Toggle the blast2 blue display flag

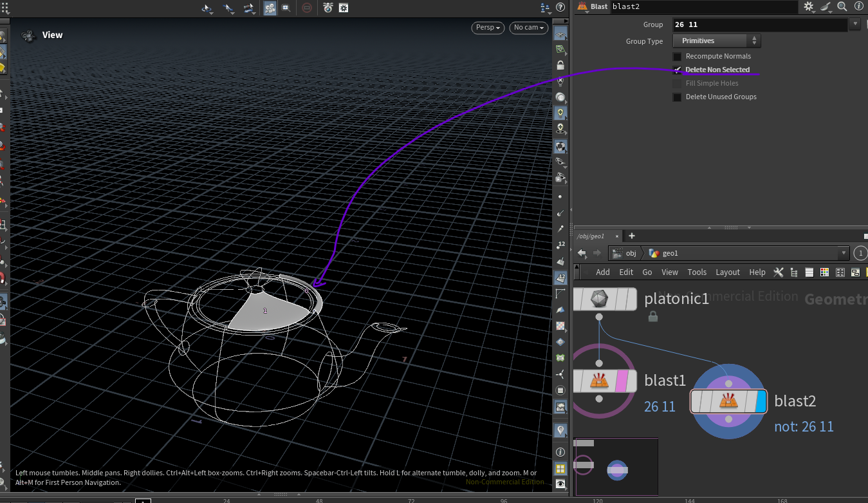[x=761, y=401]
